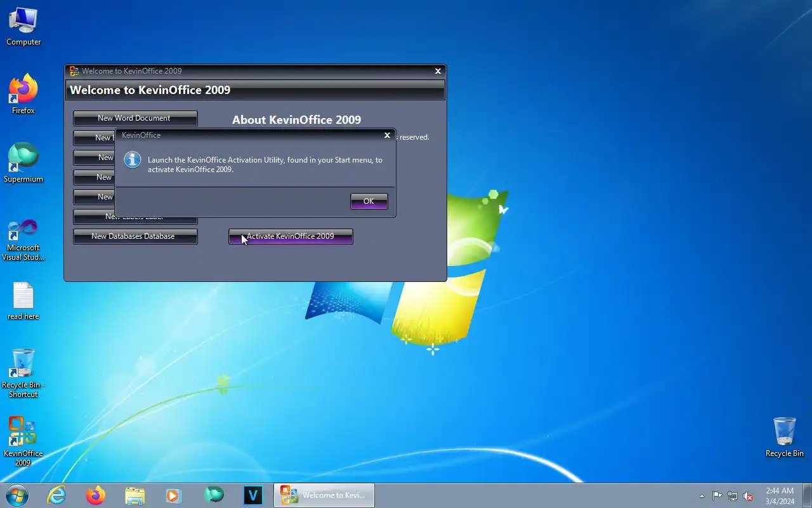Click the clock showing 2:44 AM
Screen dimensions: 812x508
click(x=780, y=496)
